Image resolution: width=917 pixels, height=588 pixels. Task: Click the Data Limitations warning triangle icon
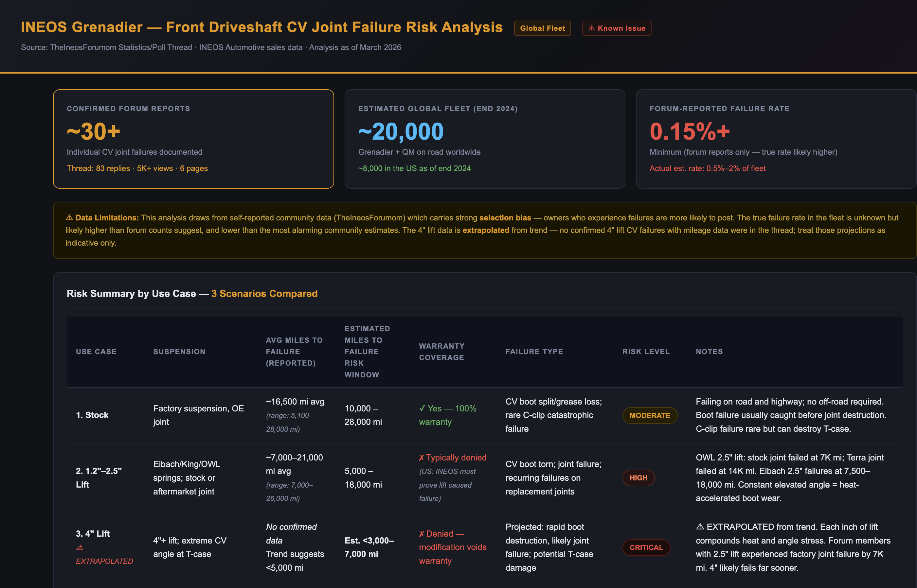click(x=69, y=217)
